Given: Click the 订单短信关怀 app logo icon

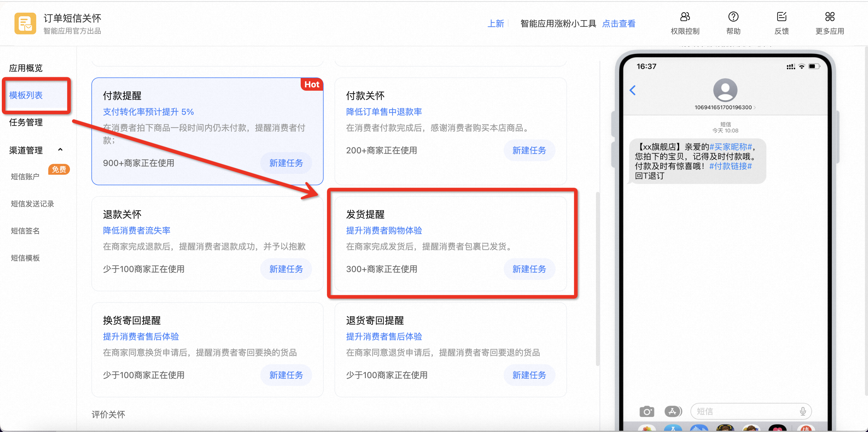Looking at the screenshot, I should 25,23.
